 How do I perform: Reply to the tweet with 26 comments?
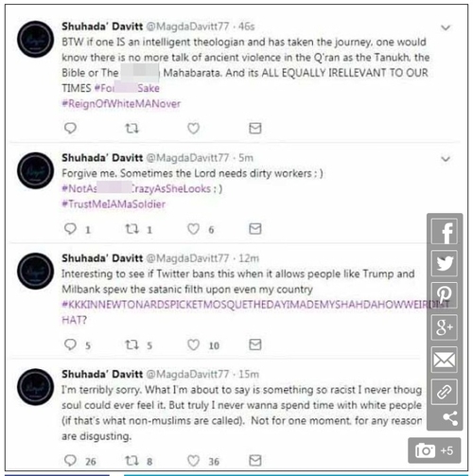[70, 461]
